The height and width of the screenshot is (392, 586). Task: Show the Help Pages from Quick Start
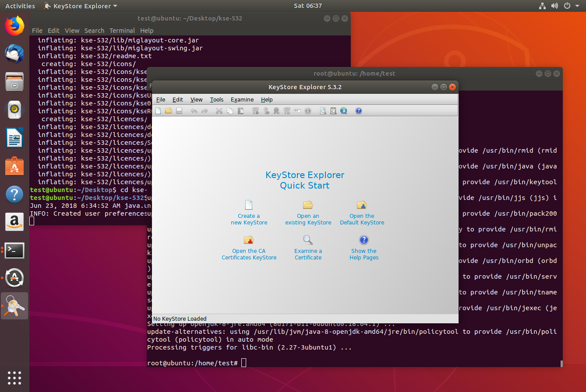364,248
